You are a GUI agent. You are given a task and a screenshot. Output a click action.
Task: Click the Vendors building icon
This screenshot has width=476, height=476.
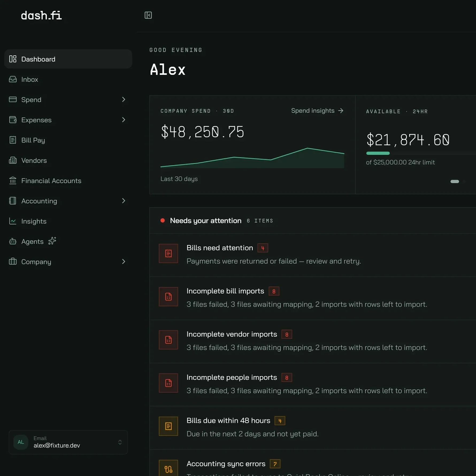pyautogui.click(x=13, y=160)
